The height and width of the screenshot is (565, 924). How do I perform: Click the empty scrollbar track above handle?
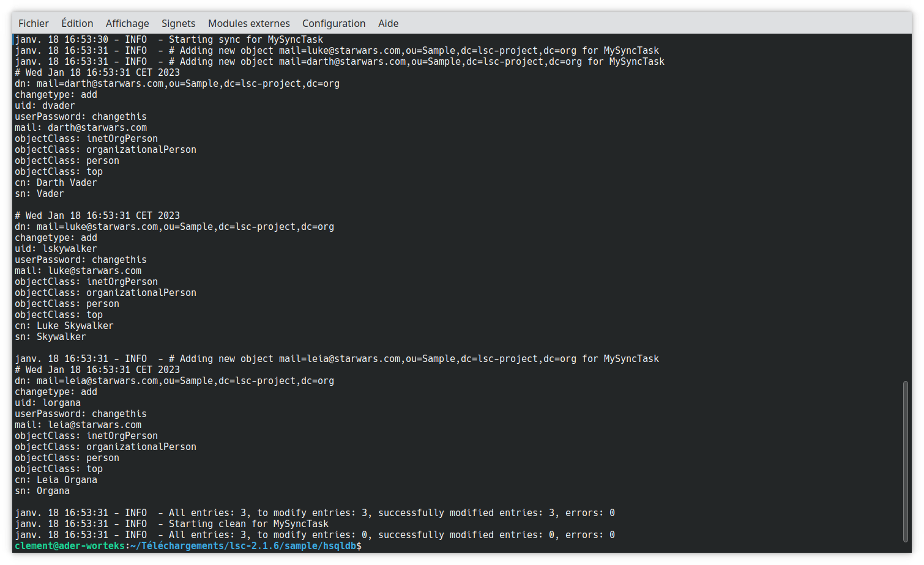pyautogui.click(x=906, y=208)
